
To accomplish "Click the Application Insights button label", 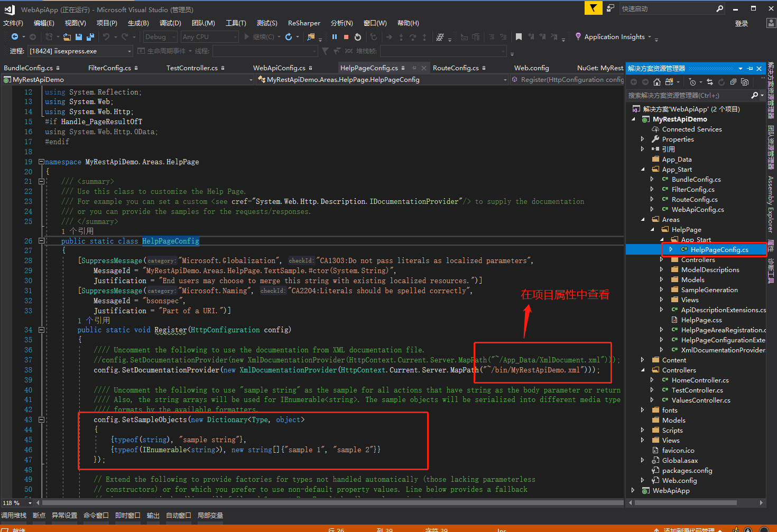I will click(614, 37).
